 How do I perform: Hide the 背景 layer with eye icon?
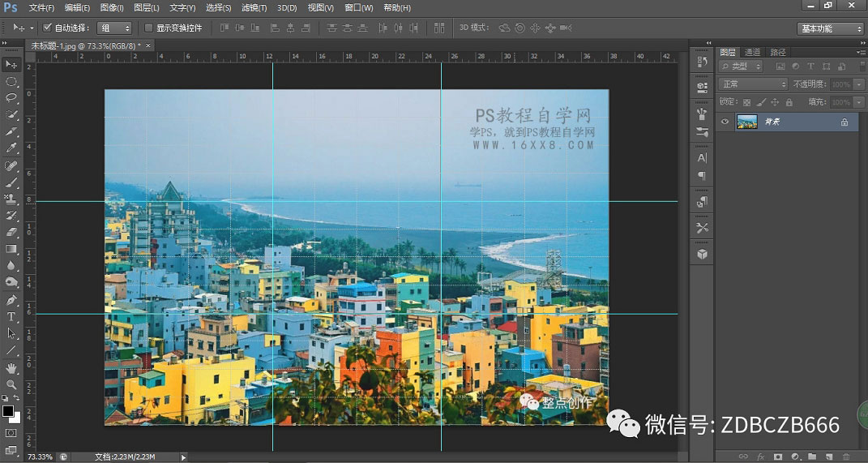tap(725, 122)
